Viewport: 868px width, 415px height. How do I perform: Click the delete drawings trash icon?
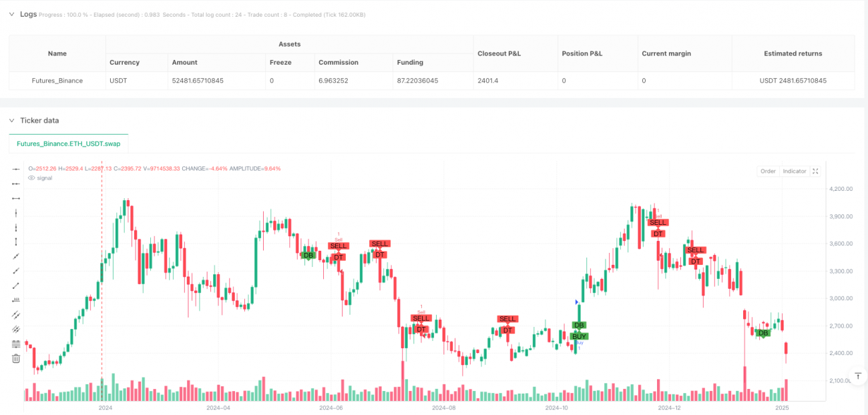point(15,358)
